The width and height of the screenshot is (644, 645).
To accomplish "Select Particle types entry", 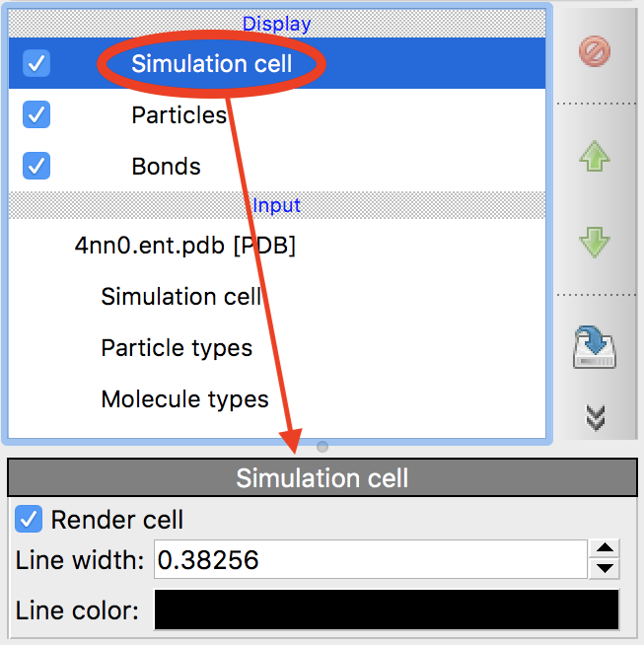I will [177, 348].
